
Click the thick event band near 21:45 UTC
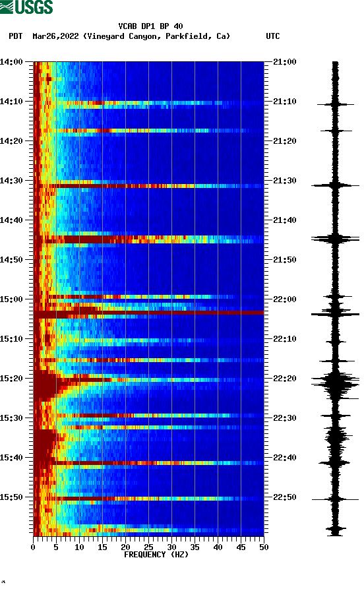[x=148, y=239]
